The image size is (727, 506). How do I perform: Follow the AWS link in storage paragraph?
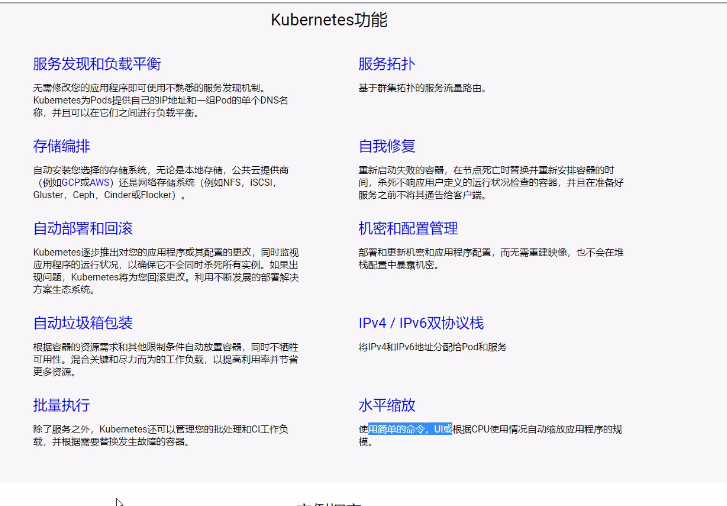[x=99, y=183]
